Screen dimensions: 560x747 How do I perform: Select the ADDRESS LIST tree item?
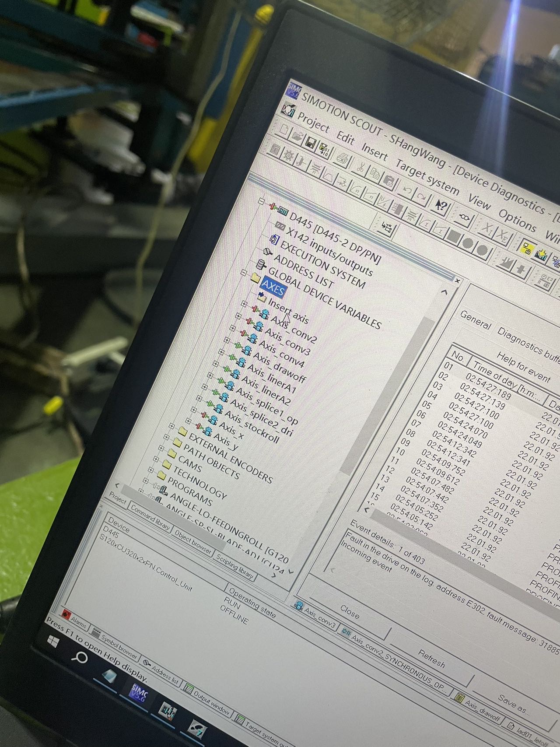pos(304,272)
